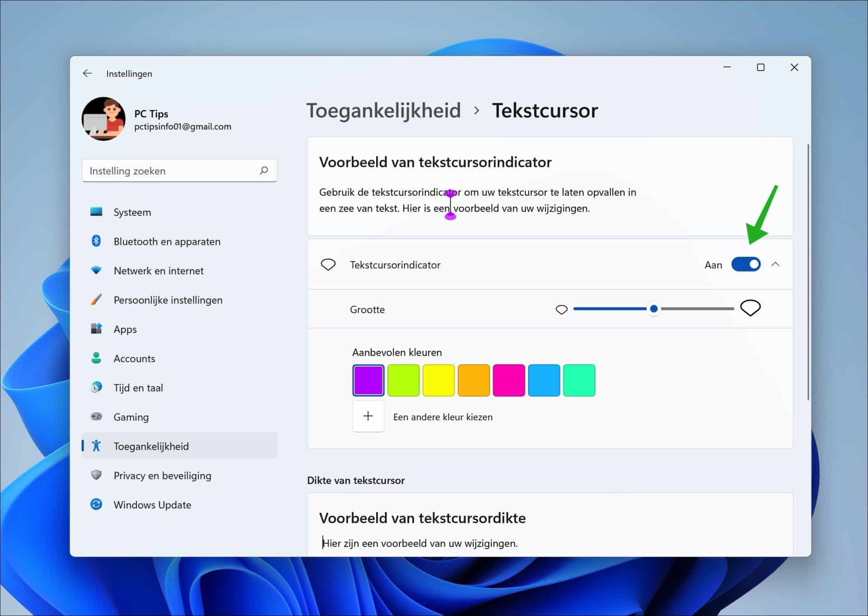Open Toegankelijkheid via accessibility icon

click(96, 446)
